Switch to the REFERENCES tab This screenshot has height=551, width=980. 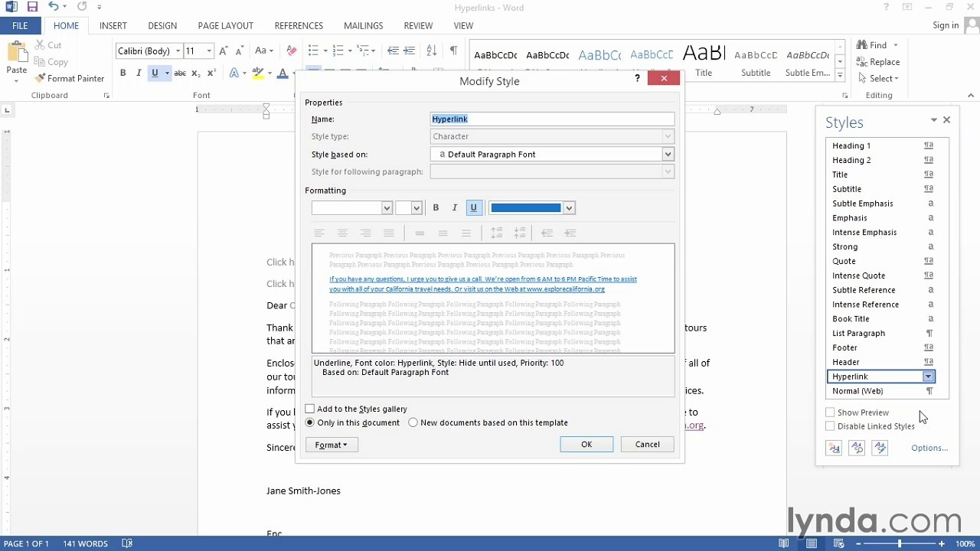pyautogui.click(x=299, y=25)
